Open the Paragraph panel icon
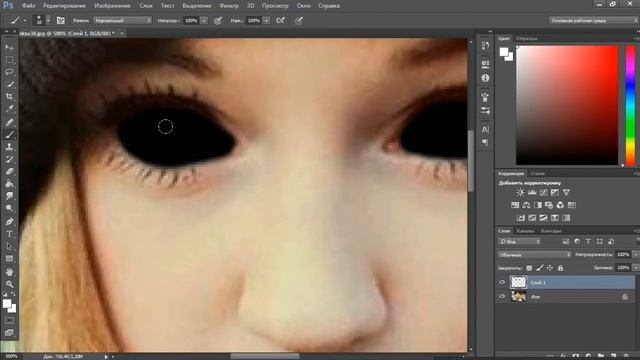Image resolution: width=640 pixels, height=360 pixels. pyautogui.click(x=485, y=142)
